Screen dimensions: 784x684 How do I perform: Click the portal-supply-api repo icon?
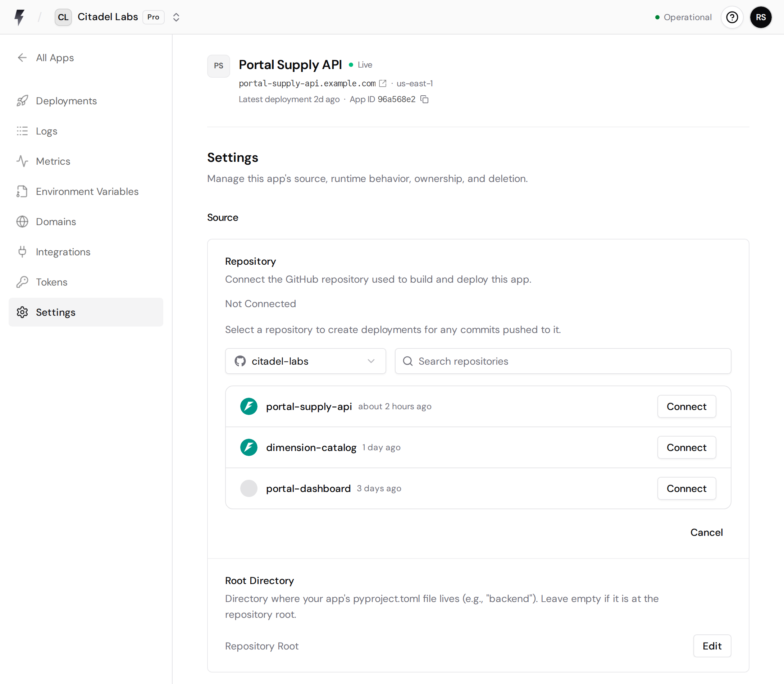coord(249,406)
